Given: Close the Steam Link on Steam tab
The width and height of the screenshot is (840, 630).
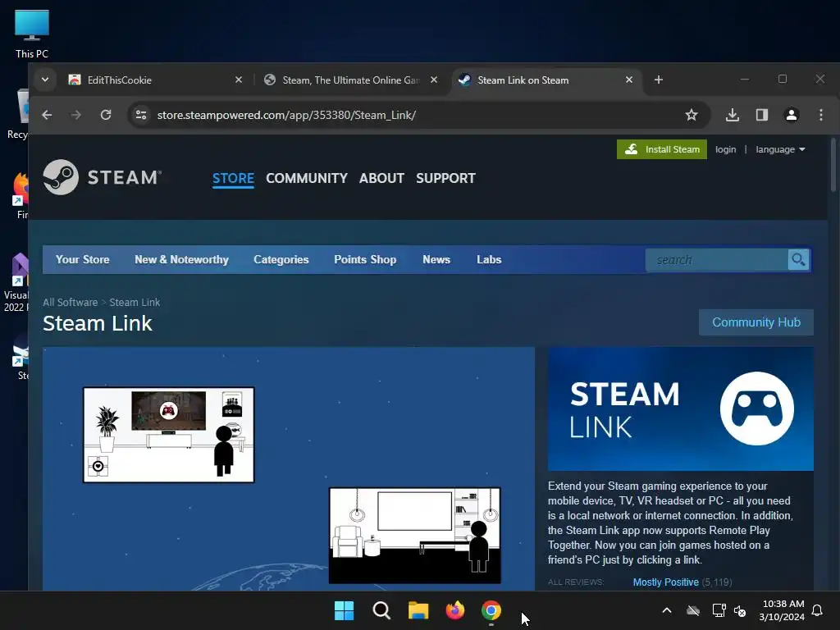Looking at the screenshot, I should click(629, 80).
